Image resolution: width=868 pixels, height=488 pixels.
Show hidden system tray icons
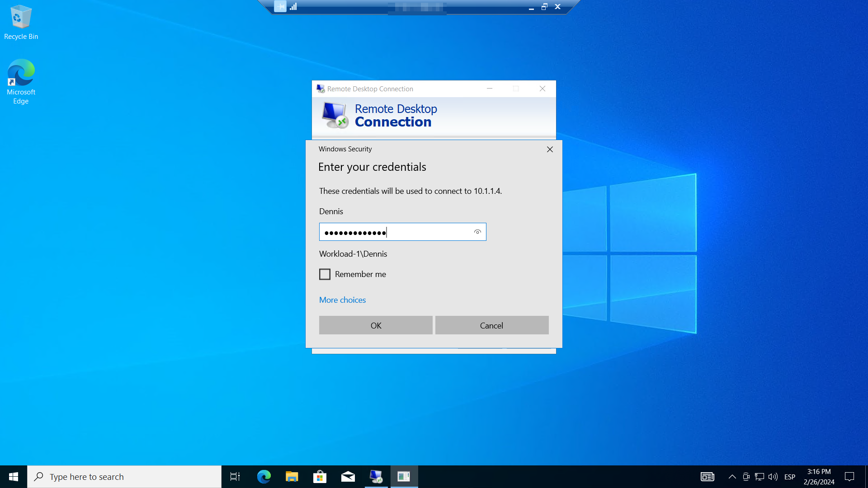(732, 477)
